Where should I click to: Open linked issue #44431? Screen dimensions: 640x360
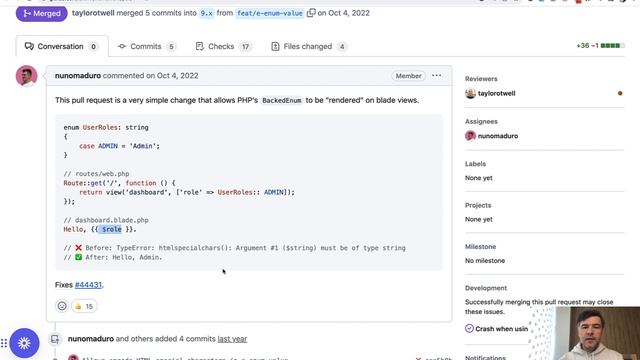click(88, 285)
